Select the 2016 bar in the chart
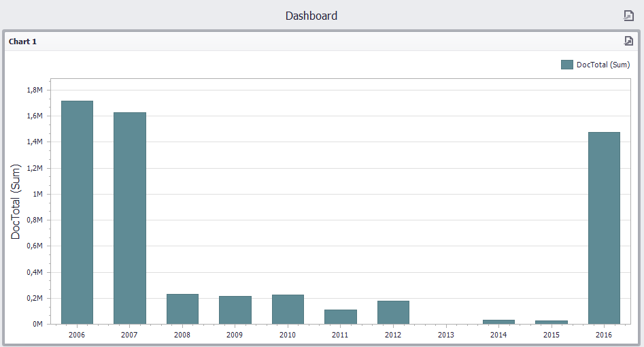The width and height of the screenshot is (644, 347). click(604, 228)
